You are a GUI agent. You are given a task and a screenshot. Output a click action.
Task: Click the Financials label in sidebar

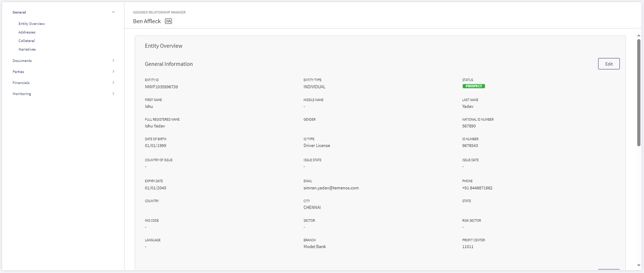click(21, 83)
